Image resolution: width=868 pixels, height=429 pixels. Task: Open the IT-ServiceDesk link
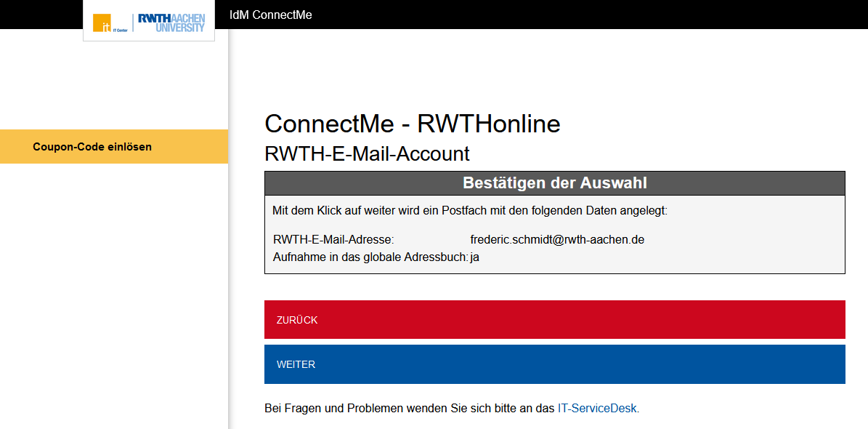pos(597,408)
